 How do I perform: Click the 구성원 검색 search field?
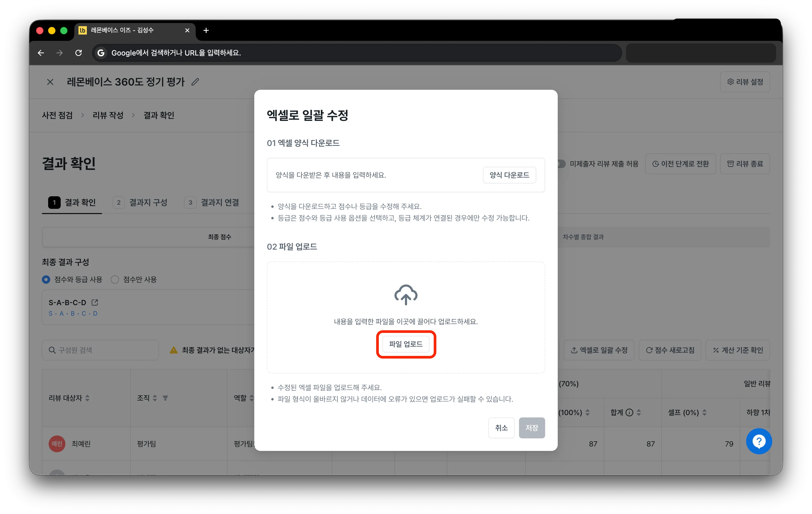[100, 350]
